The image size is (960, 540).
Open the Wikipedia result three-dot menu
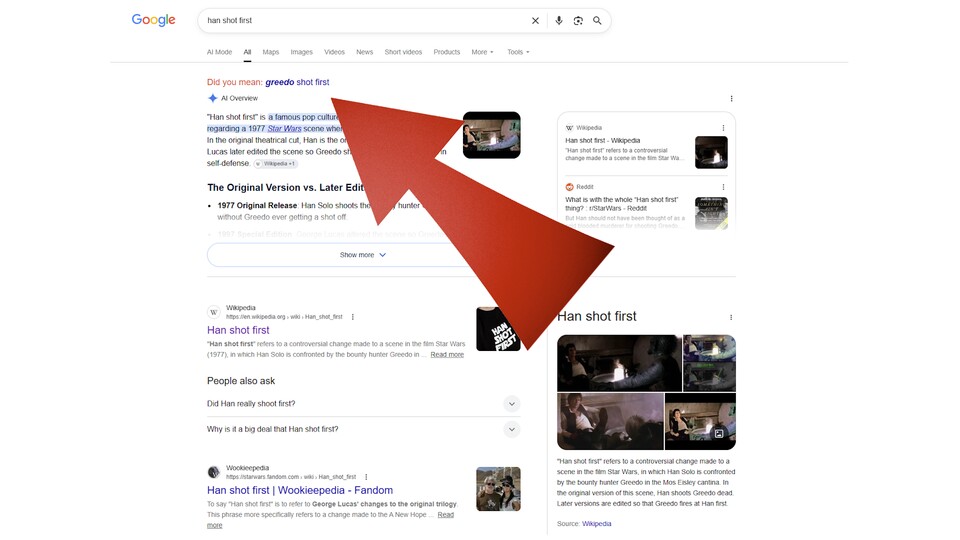click(x=353, y=317)
